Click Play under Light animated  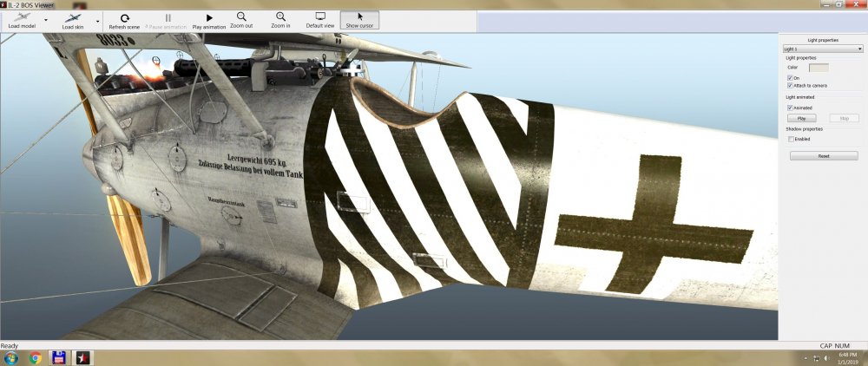(801, 118)
